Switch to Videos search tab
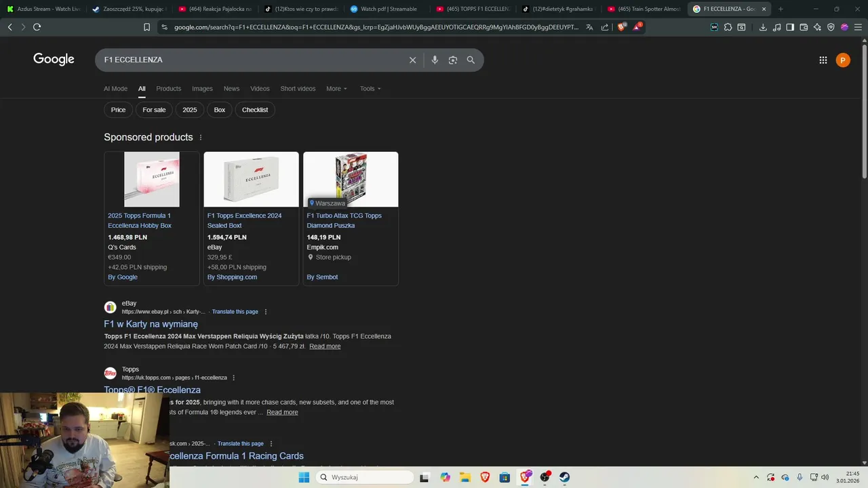Viewport: 868px width, 488px height. [260, 89]
